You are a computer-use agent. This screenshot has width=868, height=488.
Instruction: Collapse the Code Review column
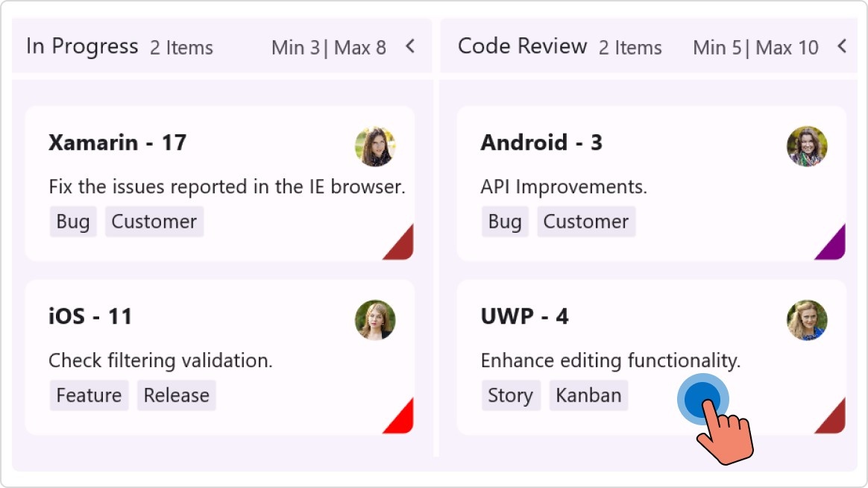[841, 45]
